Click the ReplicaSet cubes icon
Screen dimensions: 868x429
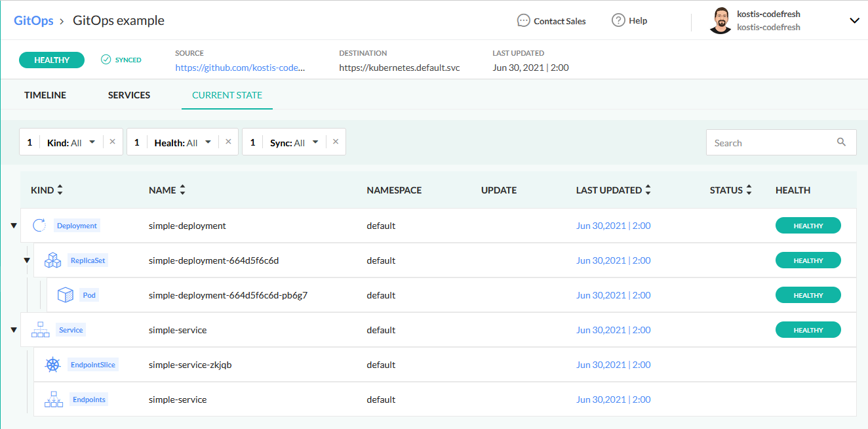[52, 260]
